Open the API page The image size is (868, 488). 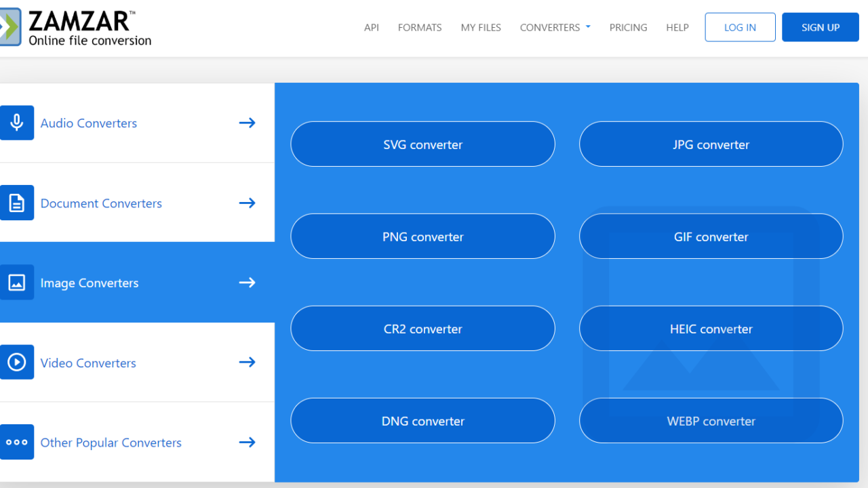(372, 28)
